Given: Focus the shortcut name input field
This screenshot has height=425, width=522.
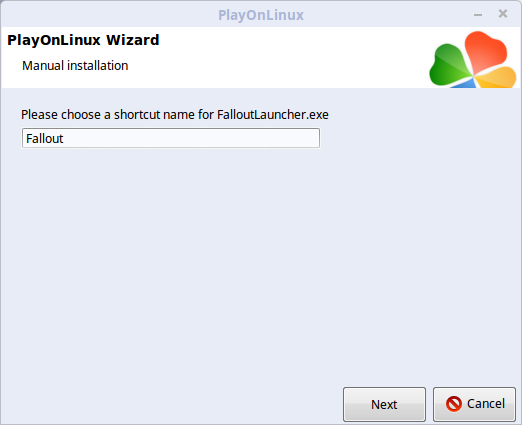Looking at the screenshot, I should [x=171, y=138].
